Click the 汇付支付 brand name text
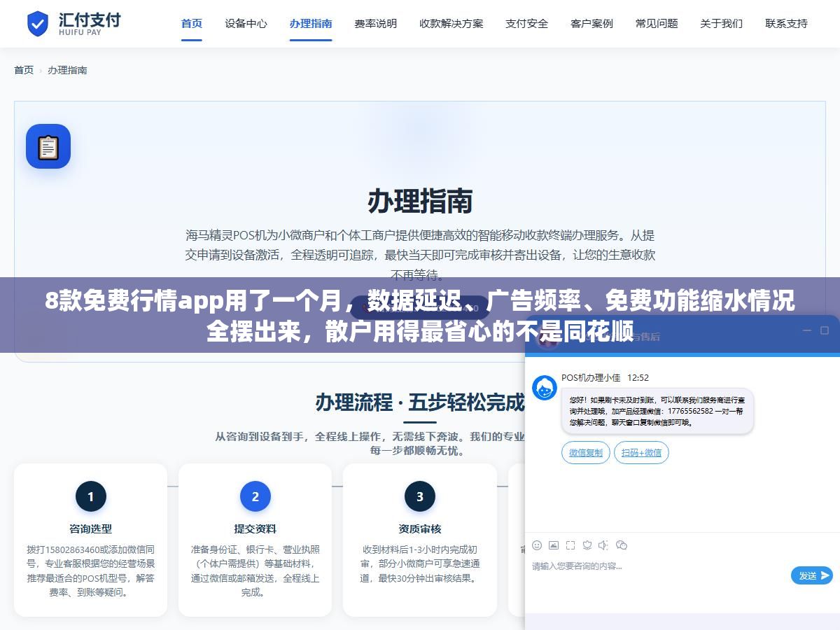The image size is (840, 630). 90,19
